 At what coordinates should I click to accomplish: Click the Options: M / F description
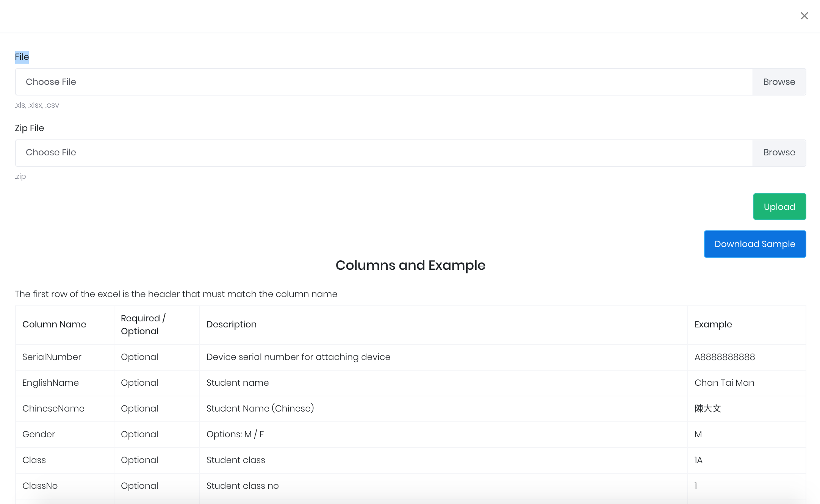(x=235, y=434)
